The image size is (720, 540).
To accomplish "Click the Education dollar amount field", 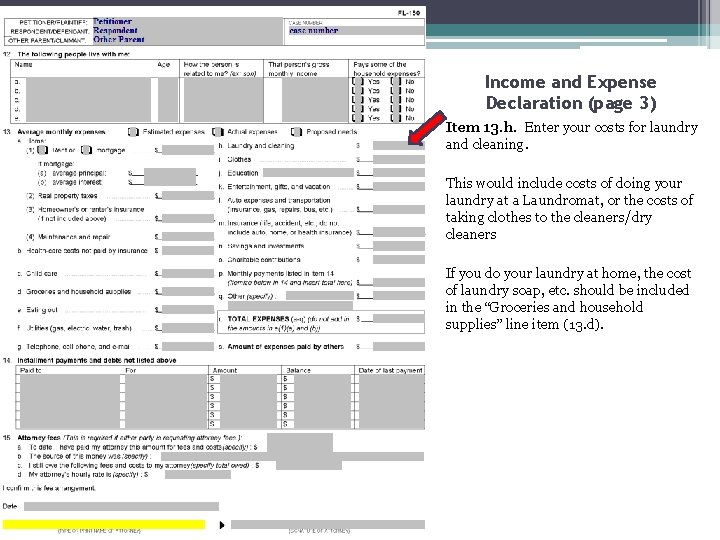I will (399, 173).
